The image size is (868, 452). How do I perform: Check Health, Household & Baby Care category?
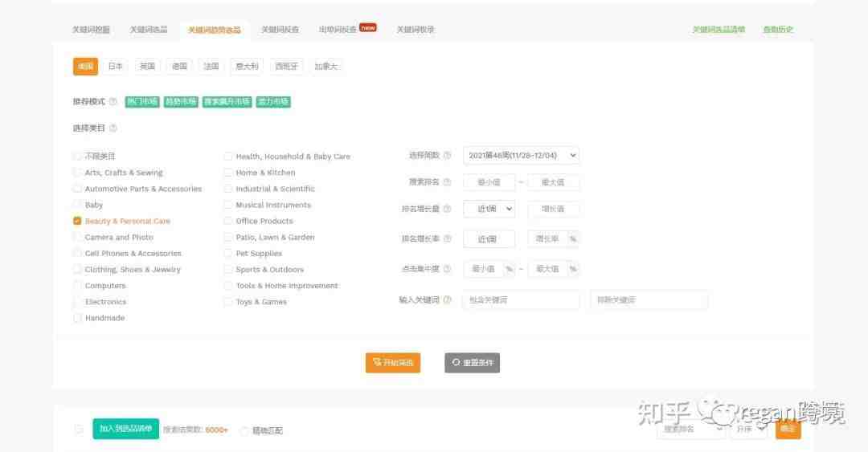point(228,157)
